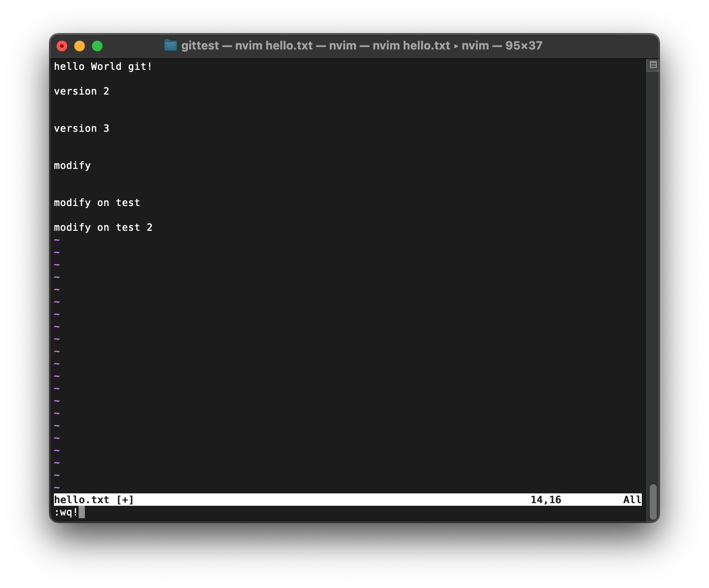Image resolution: width=709 pixels, height=588 pixels.
Task: Click the 'modify on test' line
Action: 97,202
